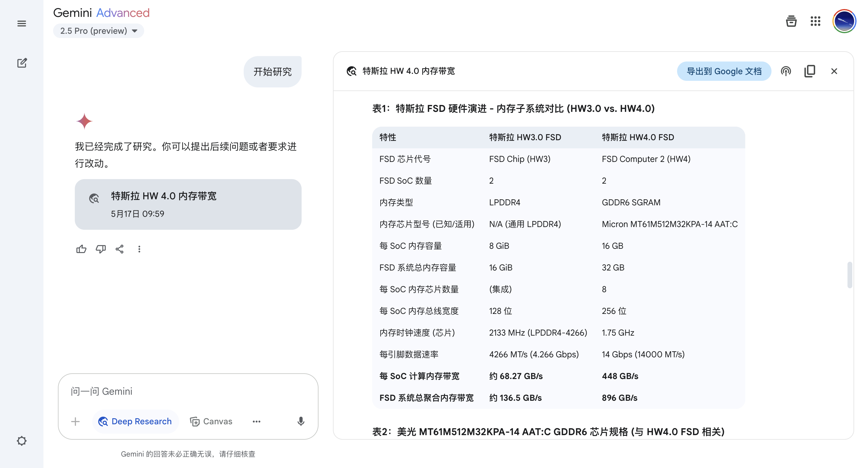Click cell 'GDDR6 SGRAM'
The height and width of the screenshot is (468, 868).
(x=631, y=203)
